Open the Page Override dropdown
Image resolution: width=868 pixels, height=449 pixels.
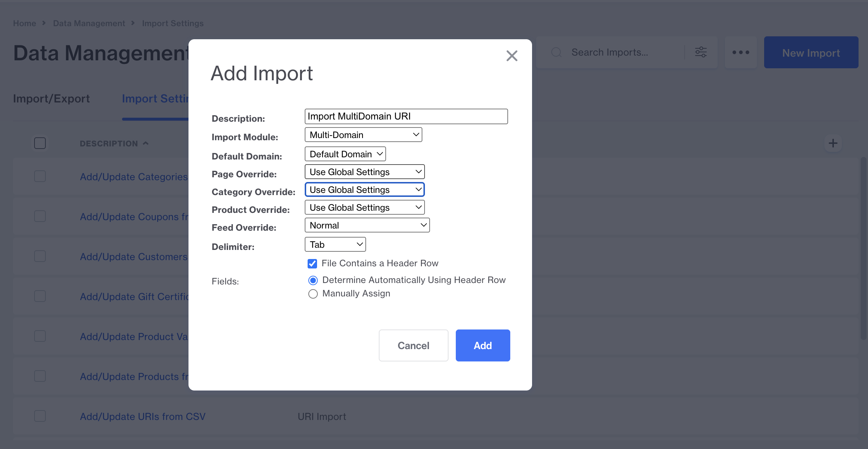pyautogui.click(x=365, y=172)
